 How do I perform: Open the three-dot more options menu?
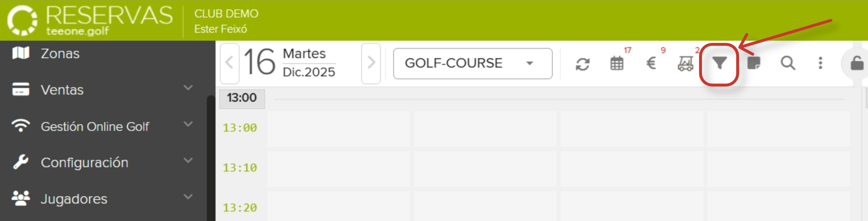pos(820,63)
